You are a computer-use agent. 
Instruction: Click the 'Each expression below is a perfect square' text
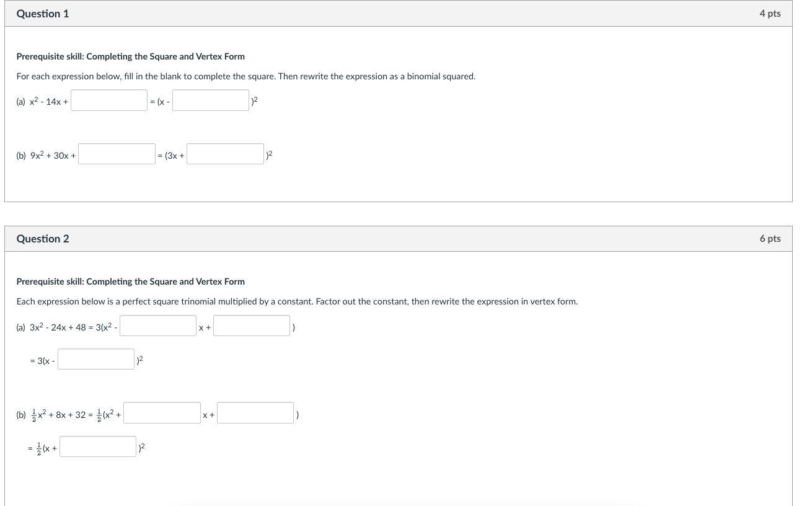click(x=297, y=301)
